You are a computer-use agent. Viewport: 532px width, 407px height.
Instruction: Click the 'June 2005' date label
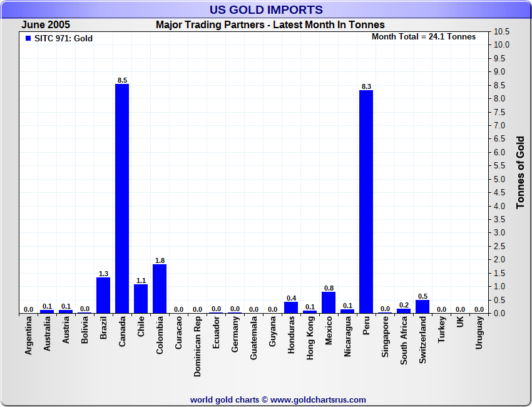pos(46,24)
